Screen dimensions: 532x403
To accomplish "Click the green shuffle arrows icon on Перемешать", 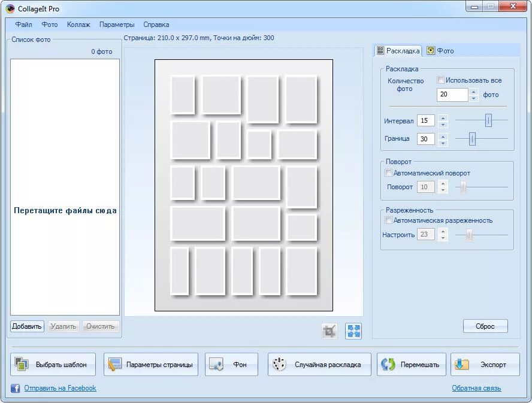I will pos(388,364).
